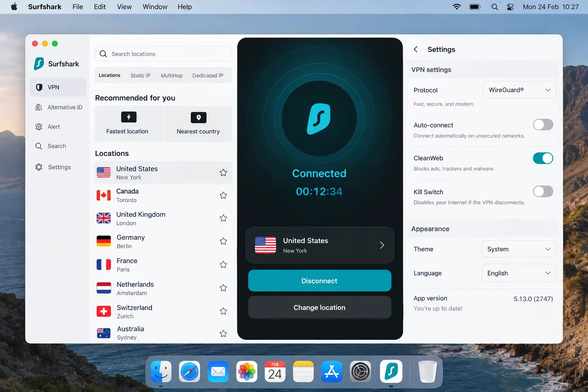Viewport: 588px width, 392px height.
Task: Open the Wi-Fi status menu
Action: pos(457,7)
